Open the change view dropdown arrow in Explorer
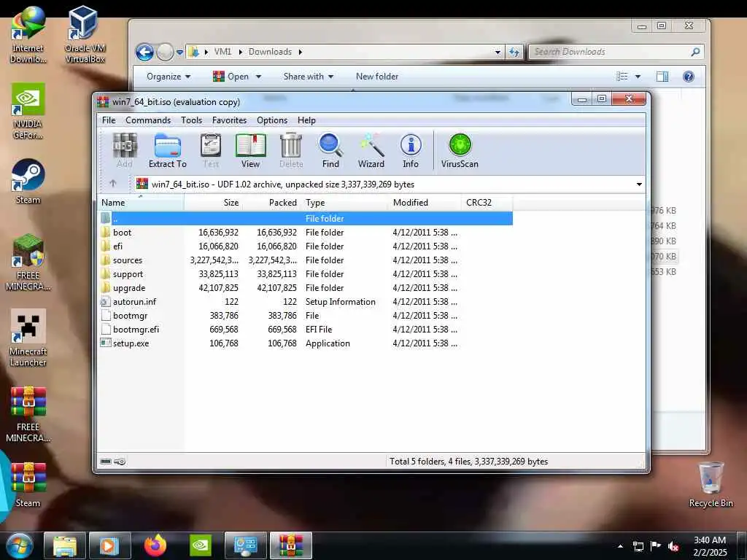 click(x=638, y=76)
